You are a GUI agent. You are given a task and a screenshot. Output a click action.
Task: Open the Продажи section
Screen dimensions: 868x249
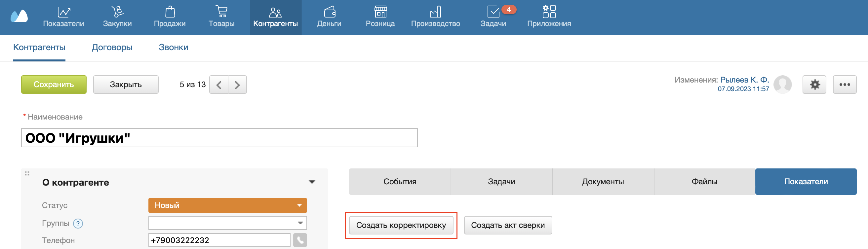tap(170, 17)
